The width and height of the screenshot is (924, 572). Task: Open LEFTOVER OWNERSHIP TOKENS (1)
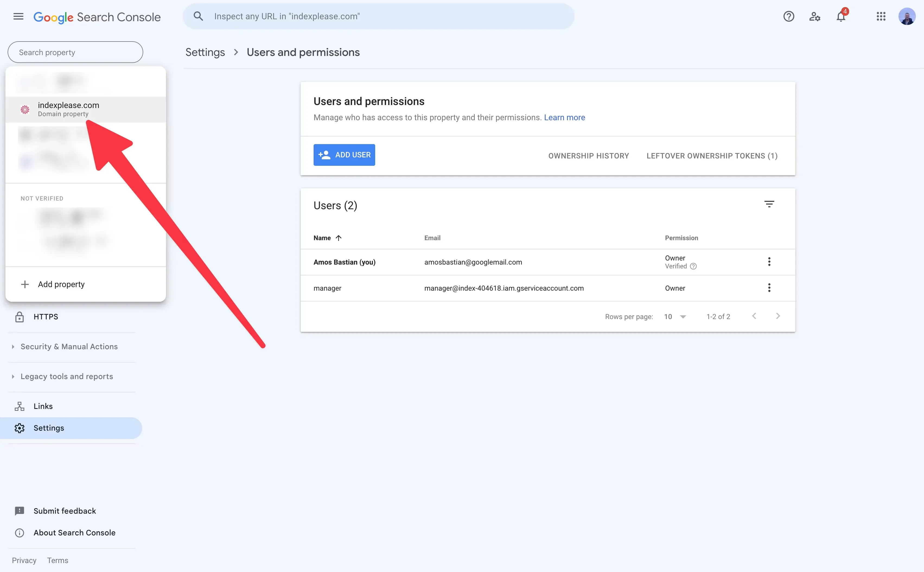click(x=712, y=156)
